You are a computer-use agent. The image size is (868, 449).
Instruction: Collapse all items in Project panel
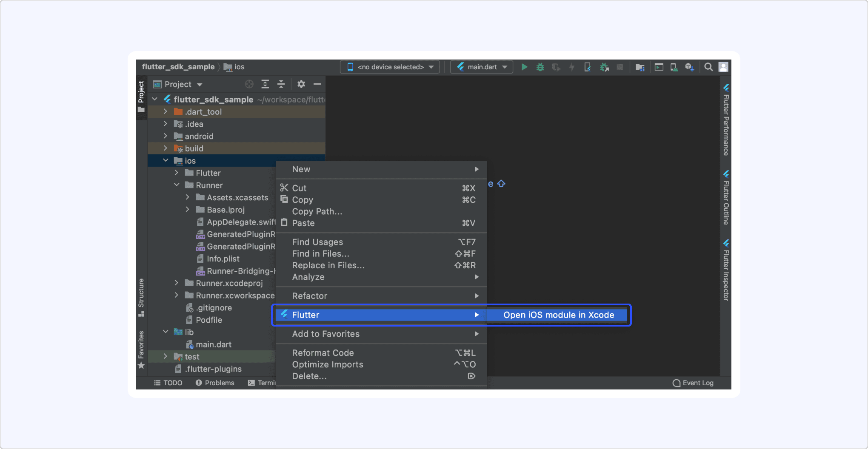point(281,84)
